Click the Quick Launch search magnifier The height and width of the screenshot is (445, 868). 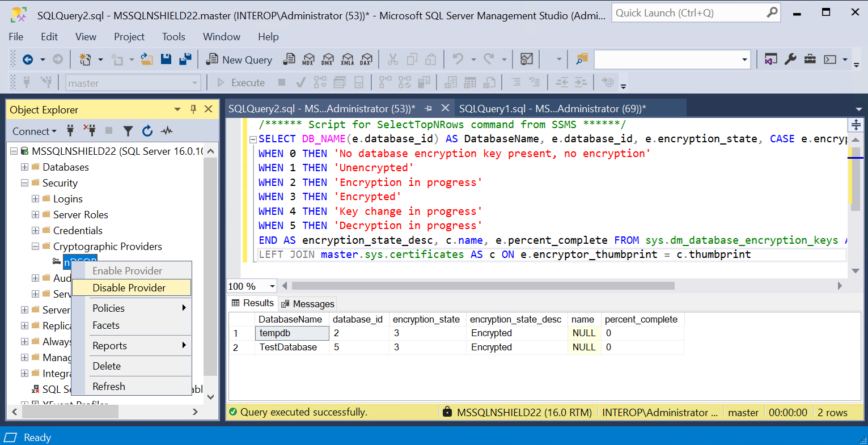(772, 12)
